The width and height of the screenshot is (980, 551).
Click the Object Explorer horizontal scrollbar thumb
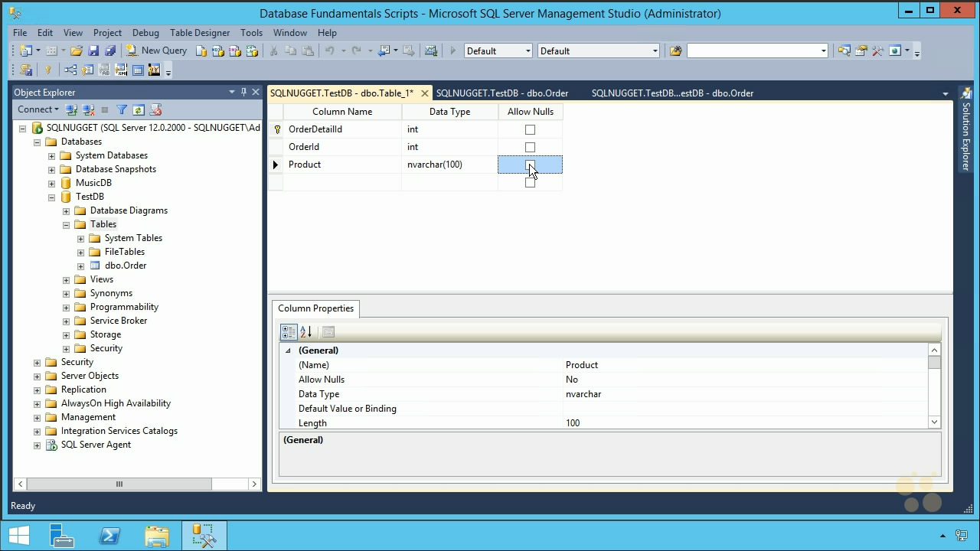(x=119, y=484)
